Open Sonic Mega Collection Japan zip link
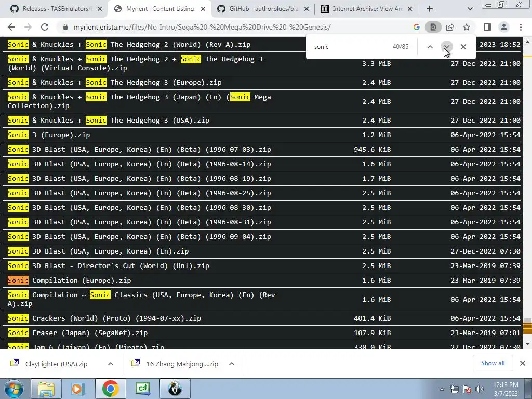 coord(139,101)
